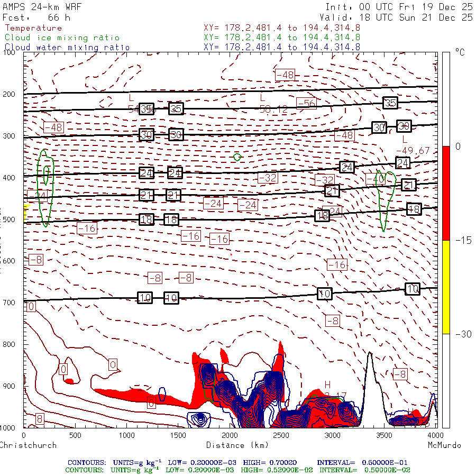The image size is (476, 476).
Task: Click the 'McMurdo' endpoint label
Action: point(444,445)
